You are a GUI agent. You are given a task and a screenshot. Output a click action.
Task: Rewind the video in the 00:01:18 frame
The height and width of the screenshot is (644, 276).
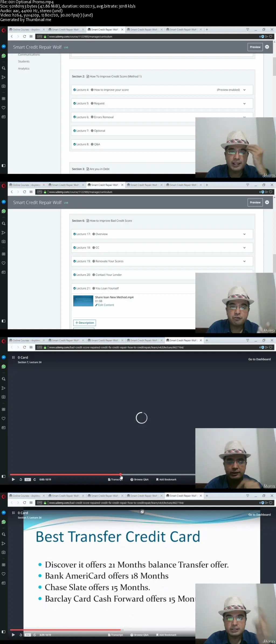21,479
